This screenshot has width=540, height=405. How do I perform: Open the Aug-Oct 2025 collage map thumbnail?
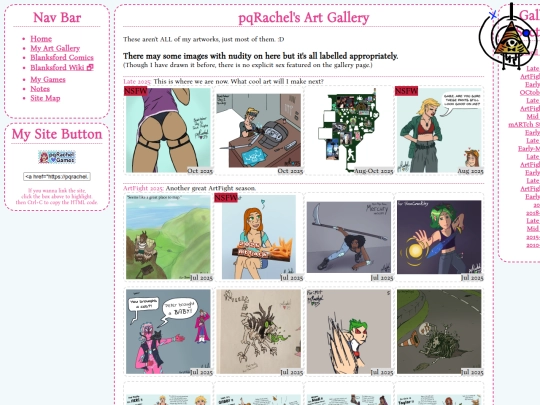tap(349, 130)
